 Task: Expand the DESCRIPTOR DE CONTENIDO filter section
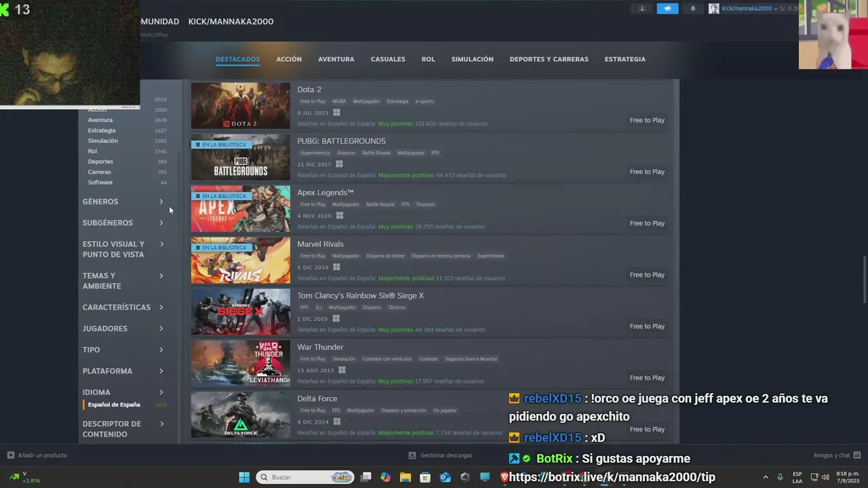pos(123,429)
